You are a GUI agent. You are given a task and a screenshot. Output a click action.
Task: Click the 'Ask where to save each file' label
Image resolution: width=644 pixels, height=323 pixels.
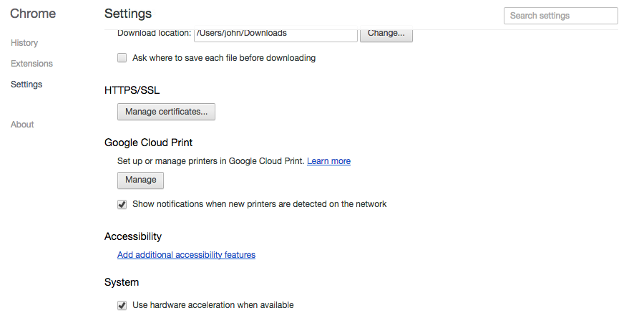pos(224,58)
